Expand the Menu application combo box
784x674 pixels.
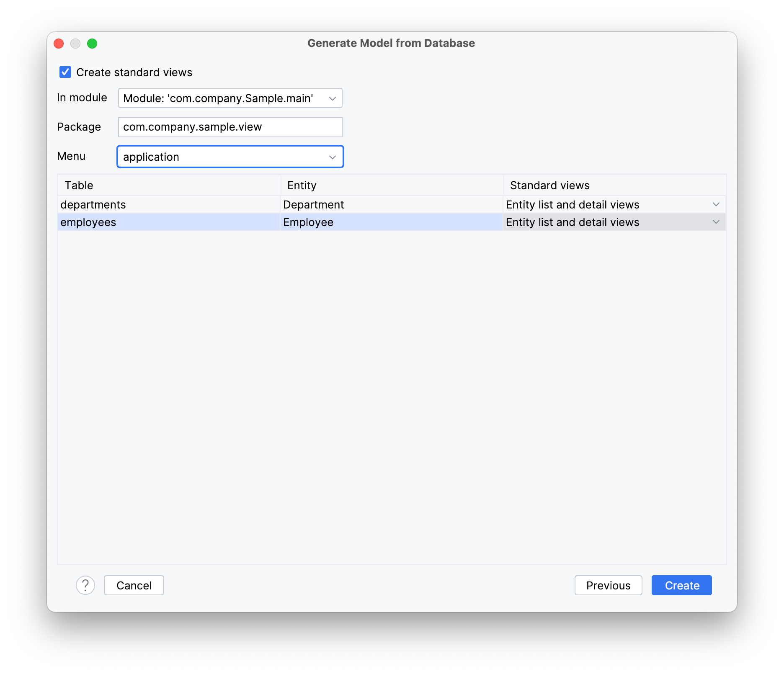tap(230, 157)
